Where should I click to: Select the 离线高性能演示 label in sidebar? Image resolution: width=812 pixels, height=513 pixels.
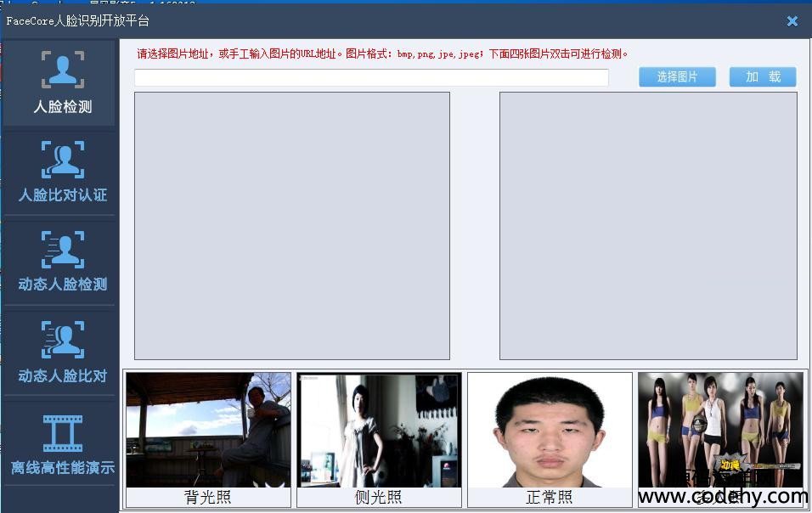point(63,468)
